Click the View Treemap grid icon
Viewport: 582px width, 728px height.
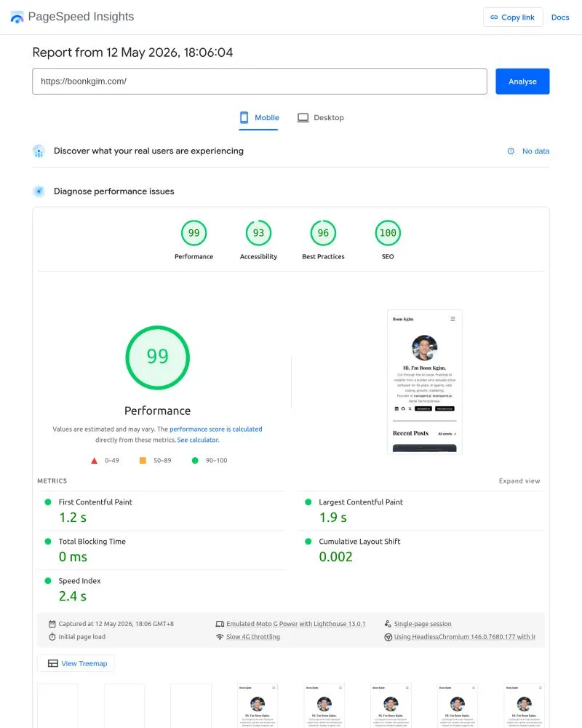53,663
